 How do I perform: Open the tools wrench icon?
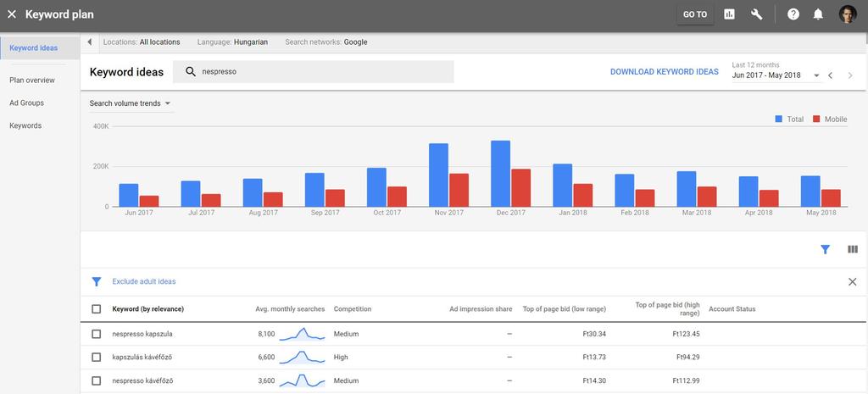(x=757, y=15)
